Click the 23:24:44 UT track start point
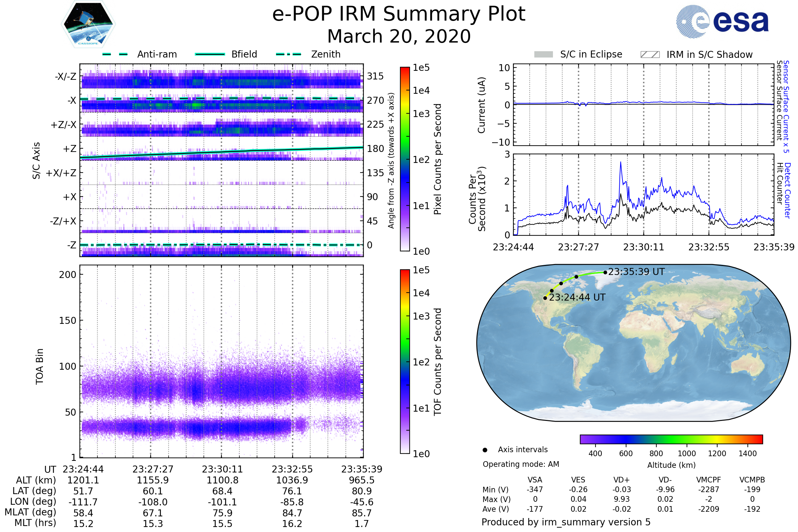This screenshot has height=532, width=798. pyautogui.click(x=545, y=298)
